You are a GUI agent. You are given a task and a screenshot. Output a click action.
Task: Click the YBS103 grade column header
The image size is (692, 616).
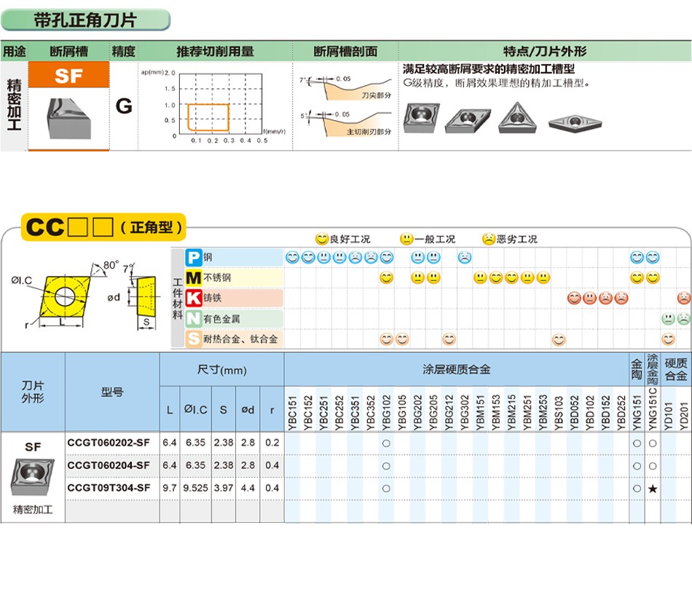(559, 412)
